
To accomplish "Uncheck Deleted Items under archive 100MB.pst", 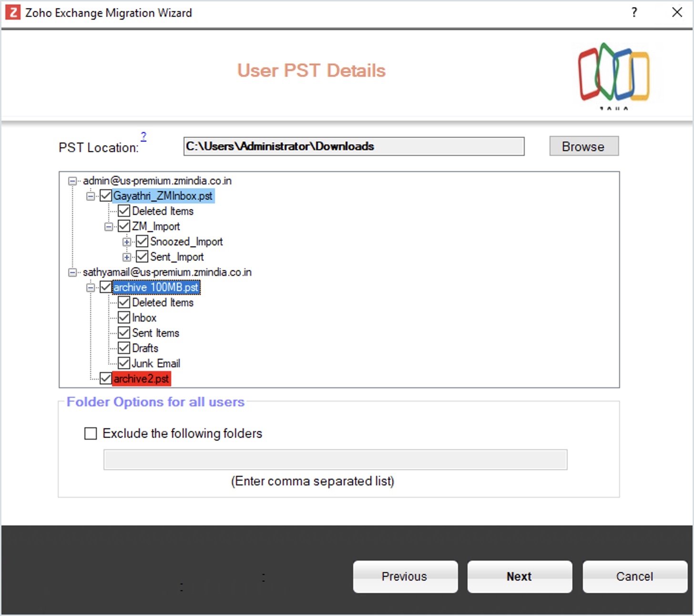I will [123, 303].
